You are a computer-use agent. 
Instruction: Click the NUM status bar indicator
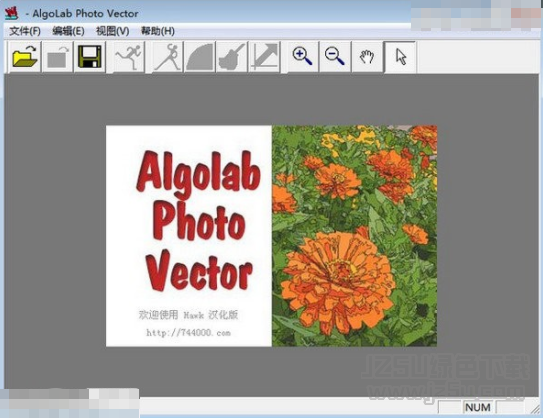pyautogui.click(x=478, y=408)
